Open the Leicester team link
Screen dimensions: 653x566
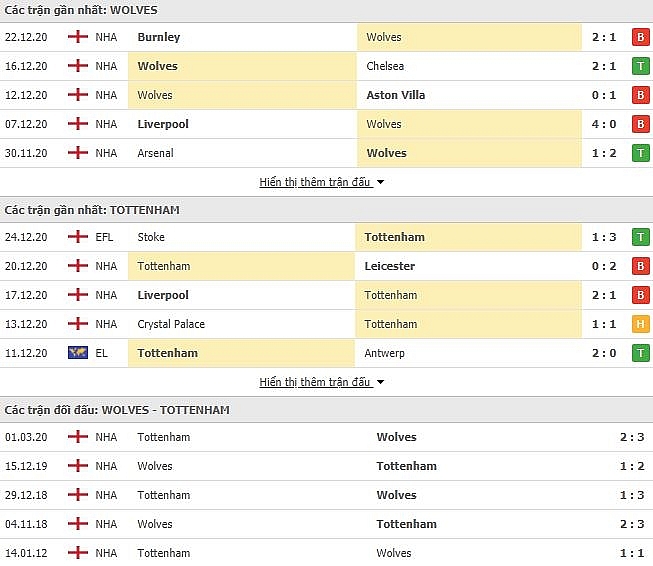pyautogui.click(x=389, y=266)
